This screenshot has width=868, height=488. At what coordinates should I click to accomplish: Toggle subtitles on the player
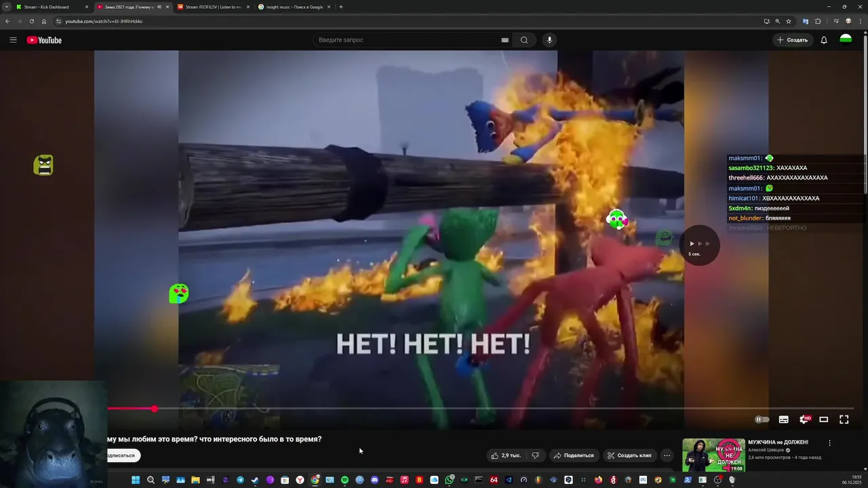point(783,420)
